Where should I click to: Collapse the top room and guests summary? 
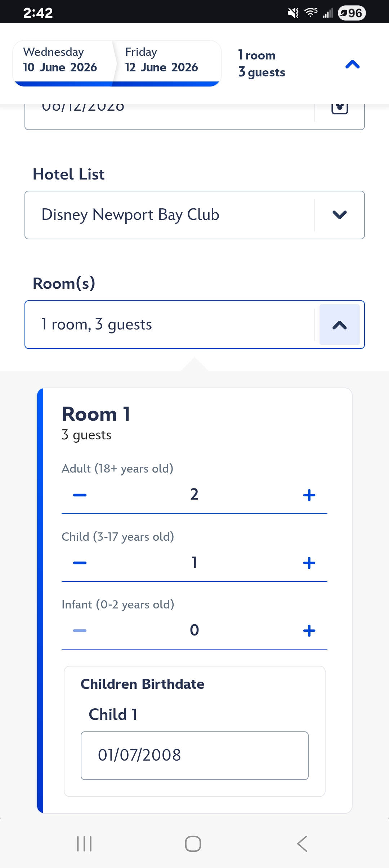pos(352,64)
